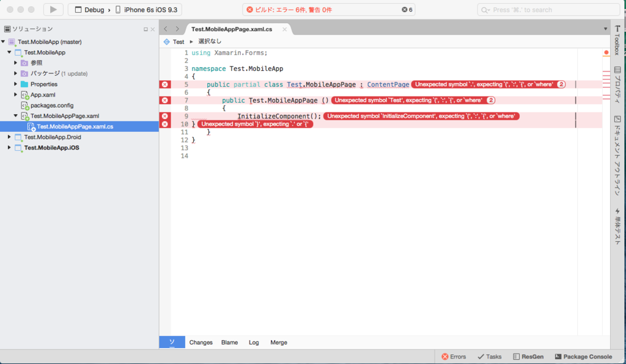Toggle auto-hide for the solution pad

pos(145,29)
